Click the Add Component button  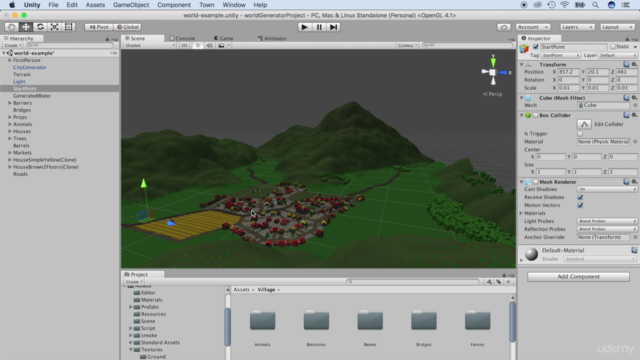coord(578,277)
